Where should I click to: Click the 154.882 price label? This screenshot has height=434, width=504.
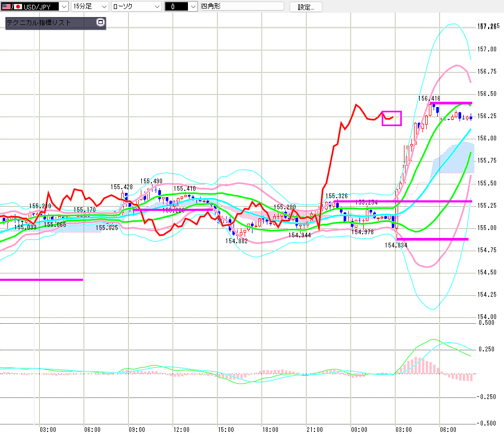click(x=237, y=241)
